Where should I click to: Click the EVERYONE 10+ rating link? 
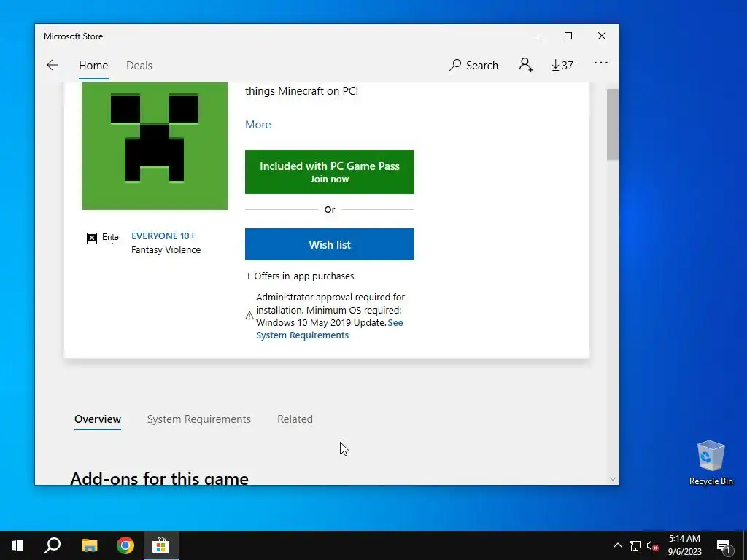(x=163, y=236)
